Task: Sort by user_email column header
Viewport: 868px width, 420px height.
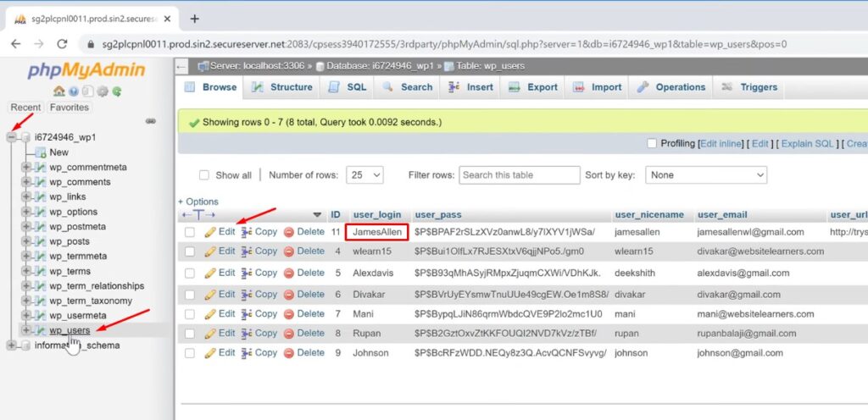Action: [x=722, y=215]
